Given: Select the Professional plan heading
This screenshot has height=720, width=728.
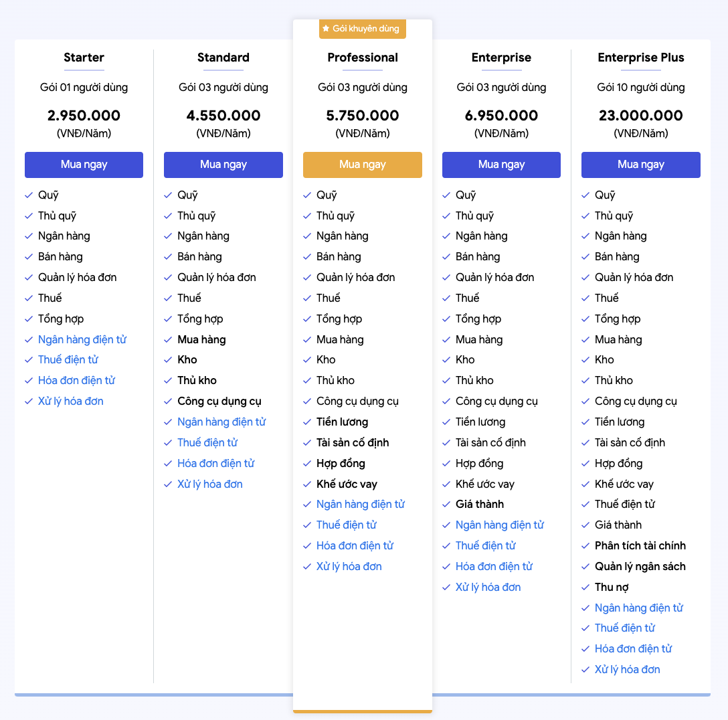Looking at the screenshot, I should [x=363, y=58].
